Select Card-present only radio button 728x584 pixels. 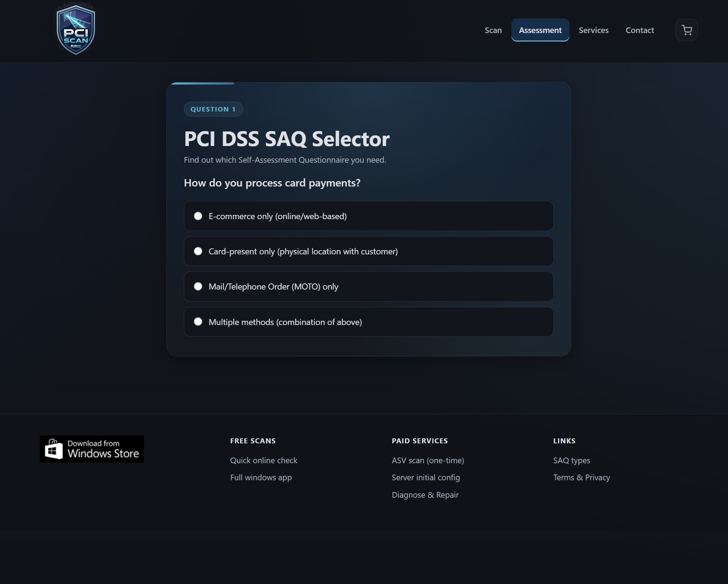click(198, 251)
